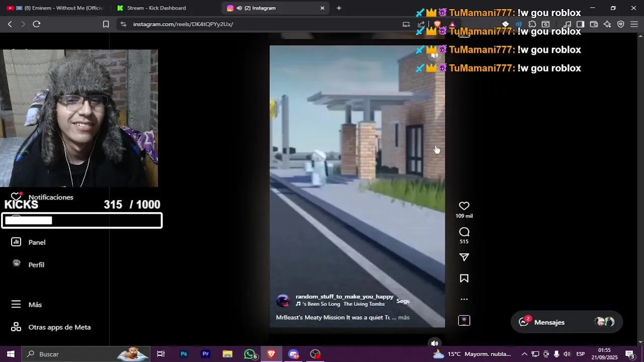The image size is (644, 362).
Task: Go forward in the browser
Action: [23, 24]
